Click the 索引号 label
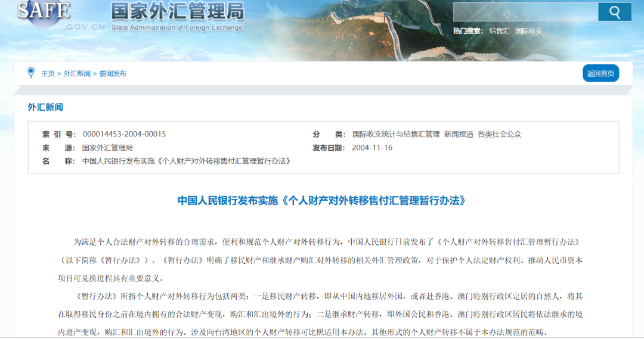 (58, 134)
